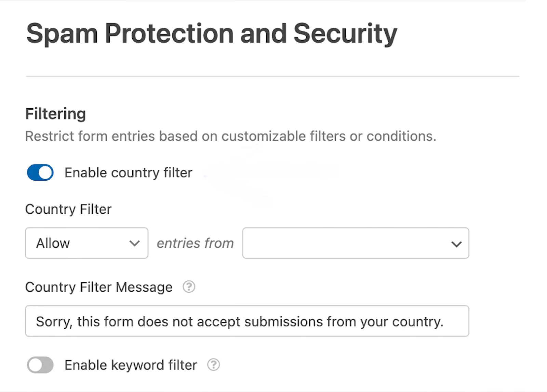Expand the dropdown currently showing Allow
This screenshot has width=547, height=392.
click(86, 243)
